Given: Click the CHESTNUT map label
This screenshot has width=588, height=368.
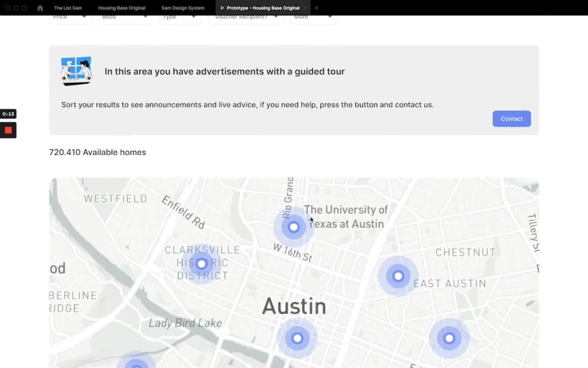Looking at the screenshot, I should tap(465, 253).
